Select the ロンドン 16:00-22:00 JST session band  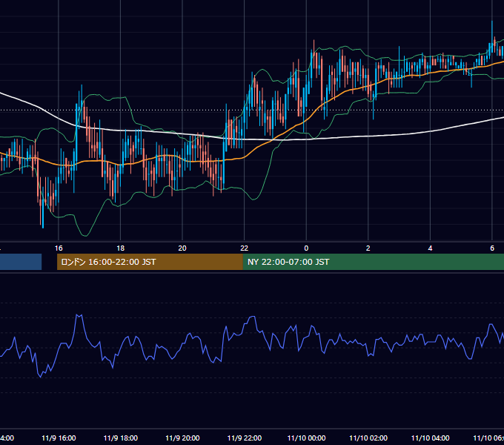[150, 262]
